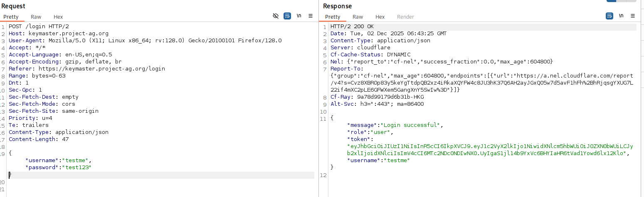Select the Response Pretty tab
The height and width of the screenshot is (197, 644).
click(x=333, y=17)
